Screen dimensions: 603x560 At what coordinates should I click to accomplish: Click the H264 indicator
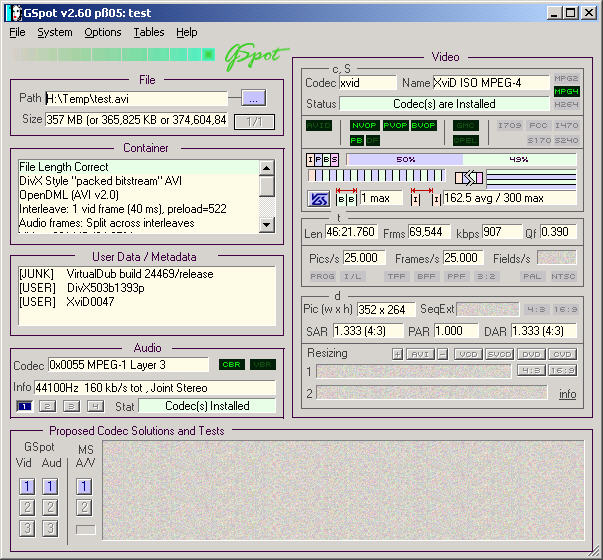click(566, 105)
